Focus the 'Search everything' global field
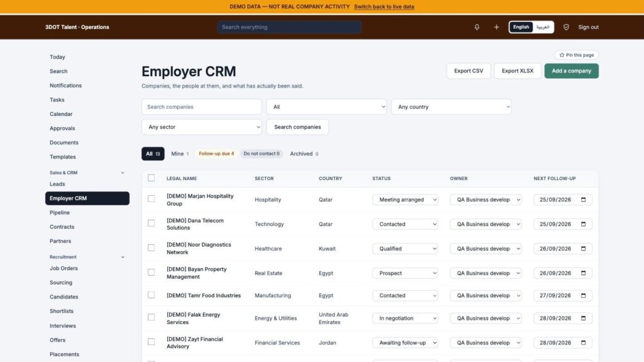644x362 pixels. (289, 27)
